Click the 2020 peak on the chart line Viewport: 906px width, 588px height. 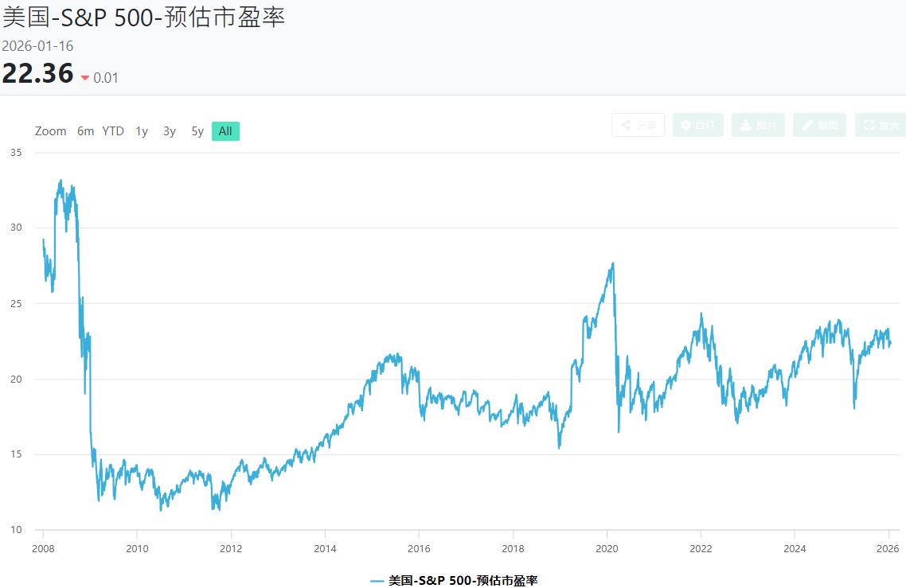[612, 263]
